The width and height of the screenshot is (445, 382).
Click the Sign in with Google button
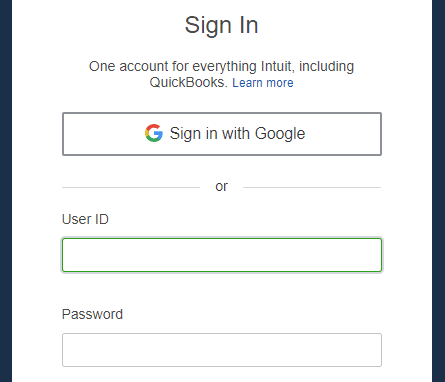point(222,134)
